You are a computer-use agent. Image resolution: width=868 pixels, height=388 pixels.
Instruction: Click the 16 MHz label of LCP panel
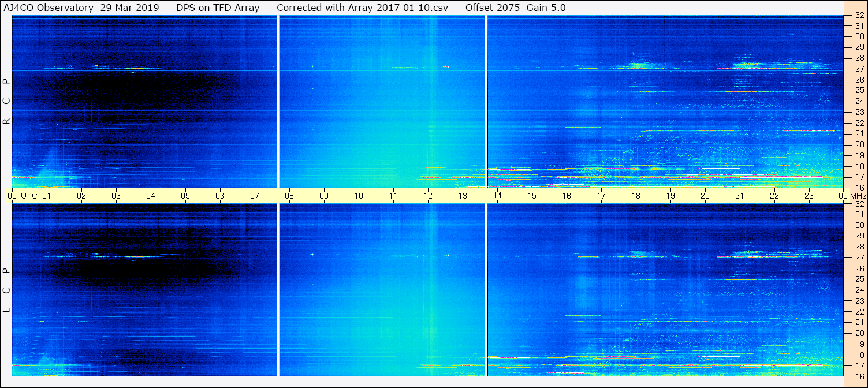click(x=859, y=376)
